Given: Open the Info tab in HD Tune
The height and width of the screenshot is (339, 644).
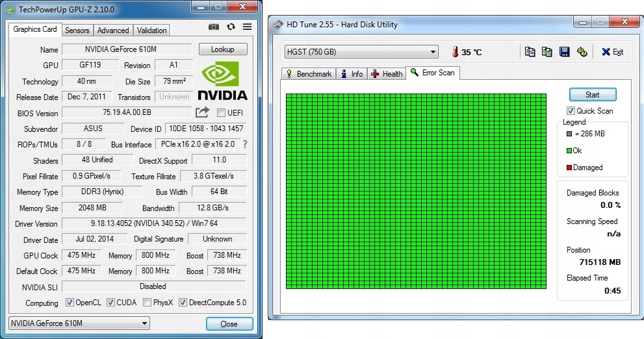Looking at the screenshot, I should 352,74.
